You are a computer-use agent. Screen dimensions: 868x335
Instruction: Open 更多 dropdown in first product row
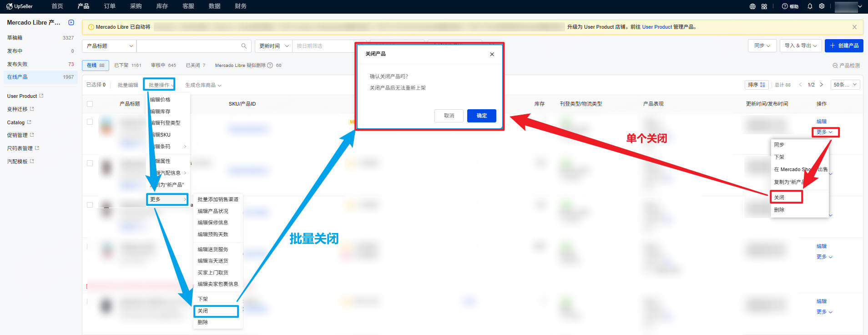pos(824,132)
